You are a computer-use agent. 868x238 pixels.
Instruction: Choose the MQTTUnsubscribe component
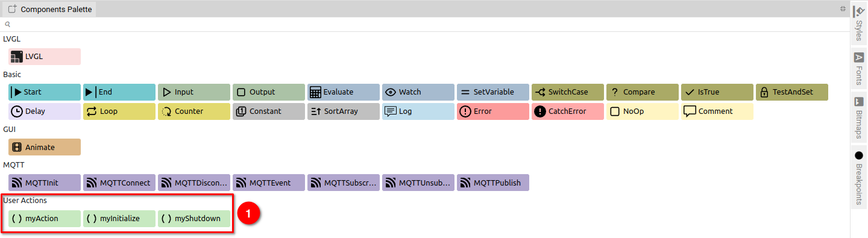click(418, 183)
